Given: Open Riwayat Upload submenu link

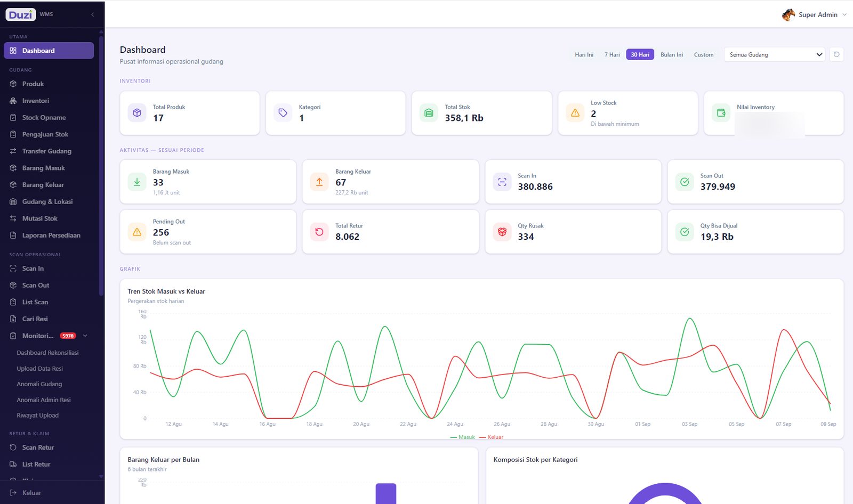Looking at the screenshot, I should (x=37, y=416).
